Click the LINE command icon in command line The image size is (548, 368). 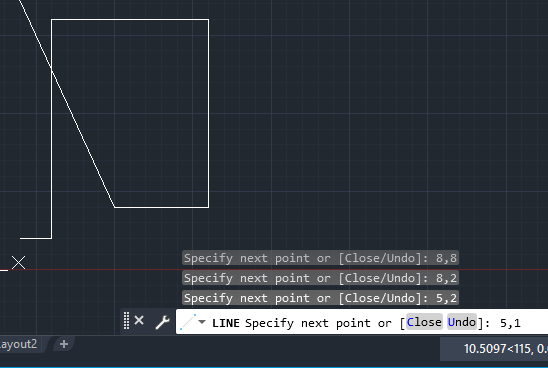pos(188,322)
